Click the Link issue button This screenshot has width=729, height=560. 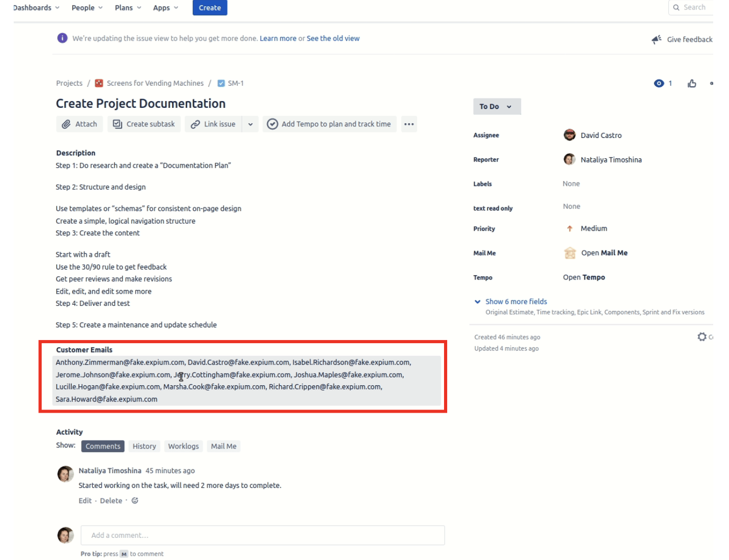213,124
